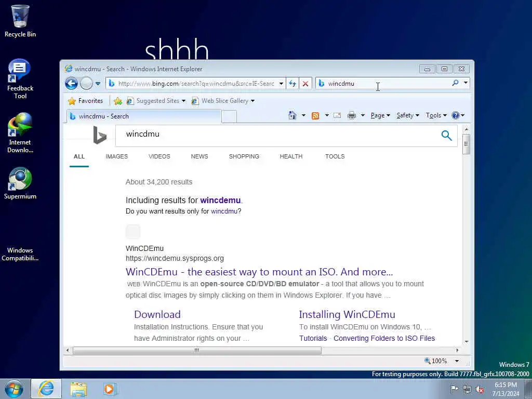Click the muted volume speaker tray icon
This screenshot has height=399, width=532.
480,389
